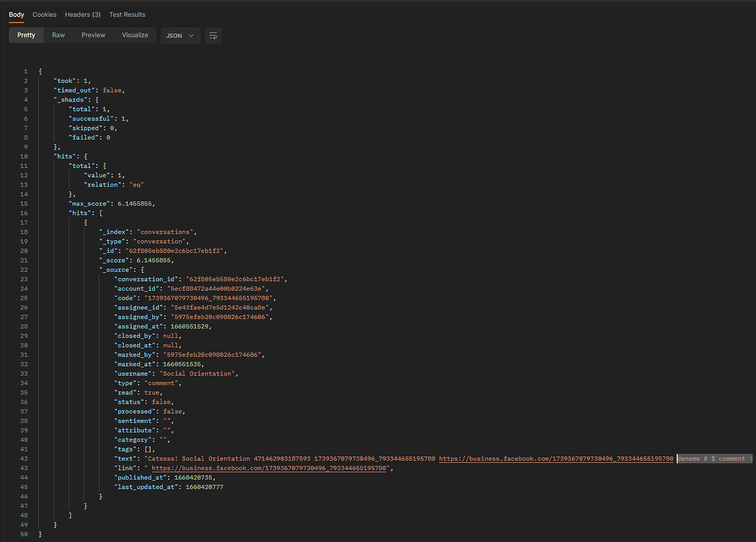Open the JSON format dropdown
The width and height of the screenshot is (756, 542).
180,35
